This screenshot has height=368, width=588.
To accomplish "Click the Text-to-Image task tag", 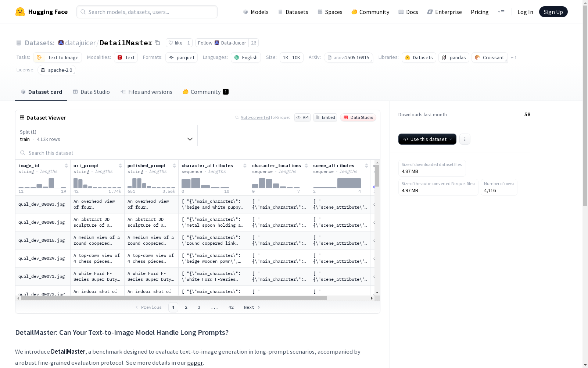I will pos(57,57).
